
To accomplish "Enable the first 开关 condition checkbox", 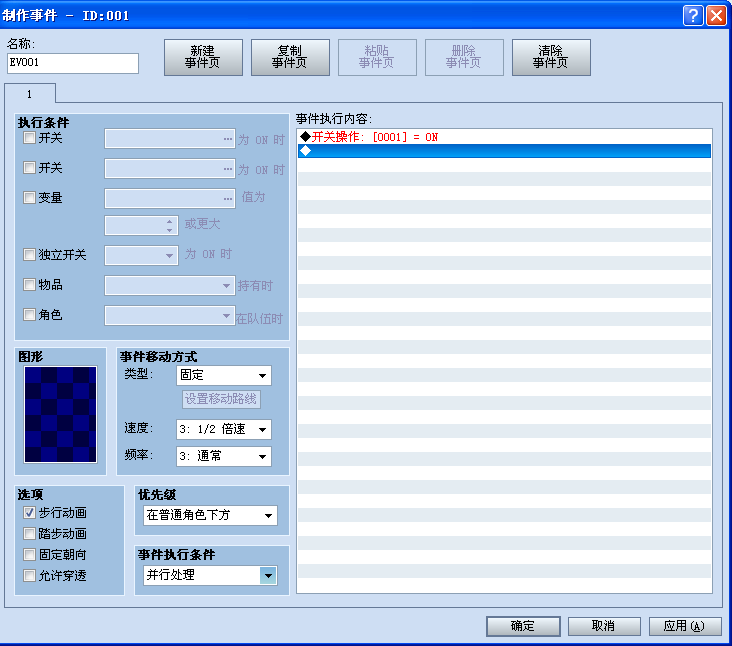I will click(29, 138).
